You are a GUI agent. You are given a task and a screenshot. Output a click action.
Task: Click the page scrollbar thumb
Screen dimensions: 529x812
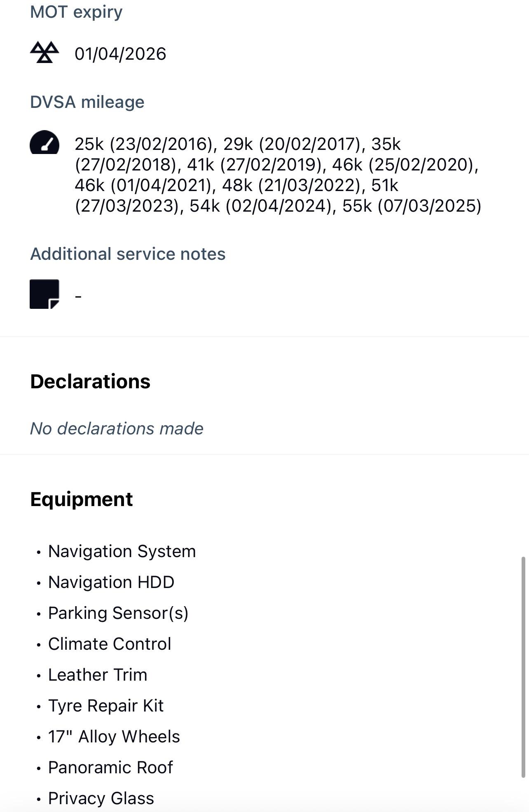(x=523, y=667)
